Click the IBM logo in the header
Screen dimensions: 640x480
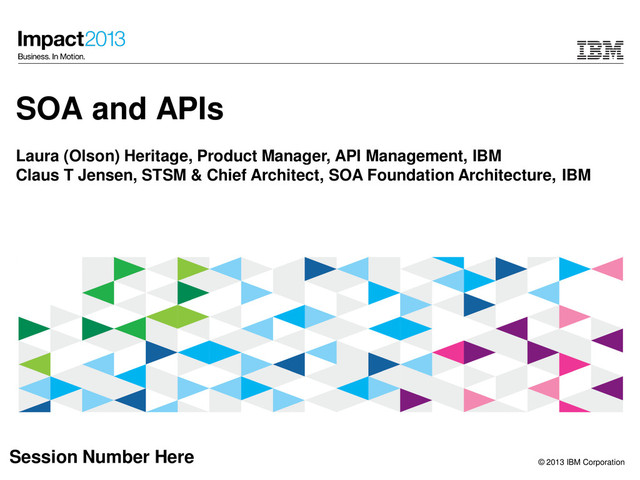point(600,50)
